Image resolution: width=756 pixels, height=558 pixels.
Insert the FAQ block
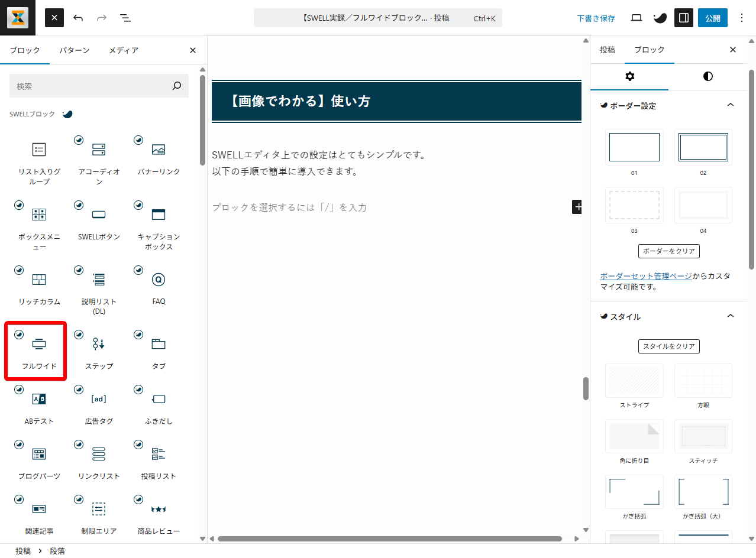point(159,287)
